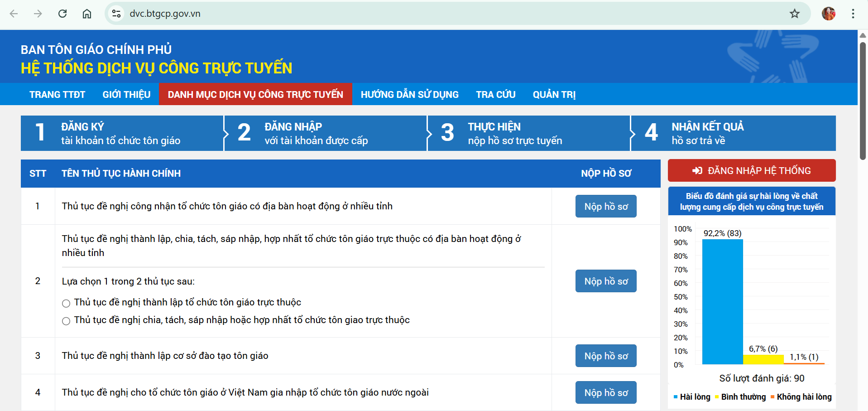Bookmark this page with star icon
The height and width of the screenshot is (411, 868).
pyautogui.click(x=794, y=14)
